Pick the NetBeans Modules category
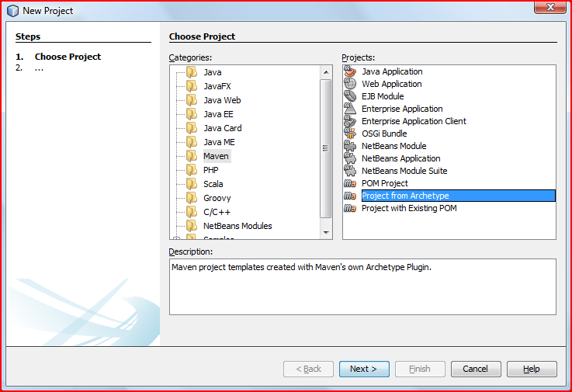This screenshot has height=392, width=572. click(237, 226)
